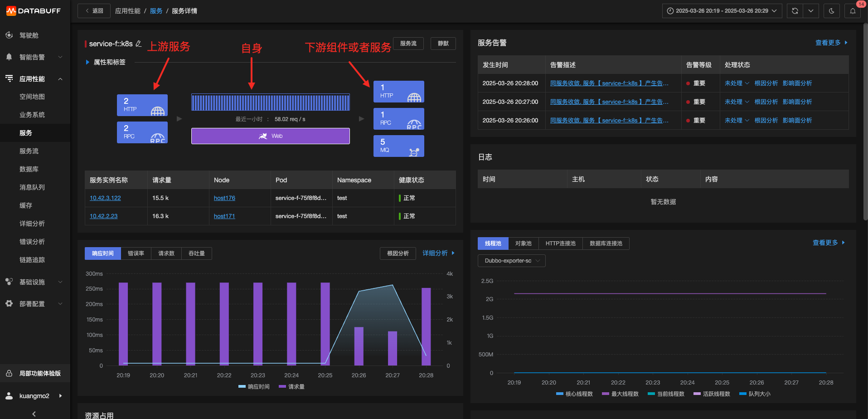Click the 返回 back button
This screenshot has width=868, height=419.
(94, 11)
